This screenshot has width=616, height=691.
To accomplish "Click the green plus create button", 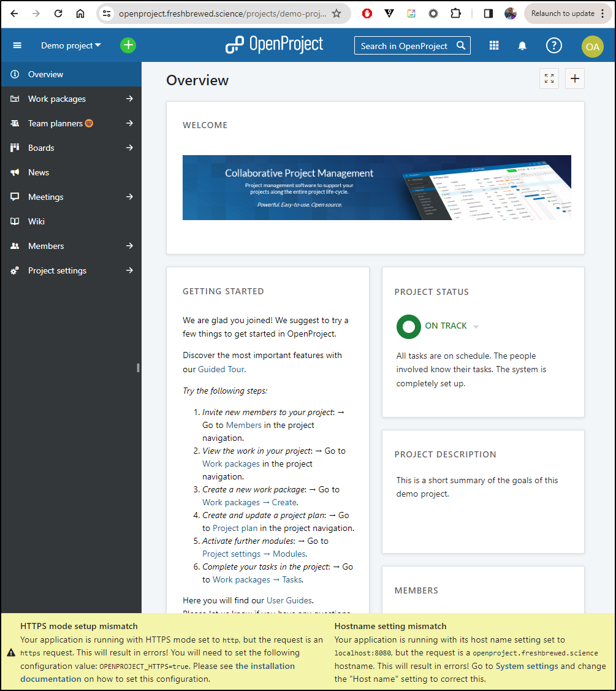I will click(128, 45).
